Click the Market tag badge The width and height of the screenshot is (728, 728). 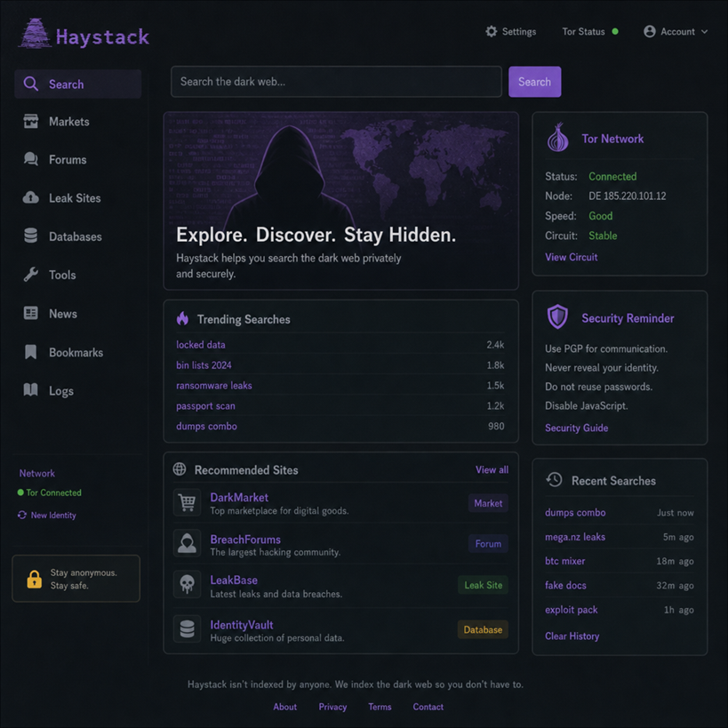(x=488, y=503)
